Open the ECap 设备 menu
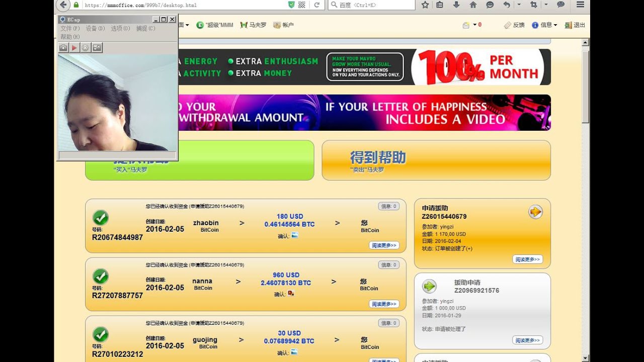The width and height of the screenshot is (644, 362). (95, 29)
